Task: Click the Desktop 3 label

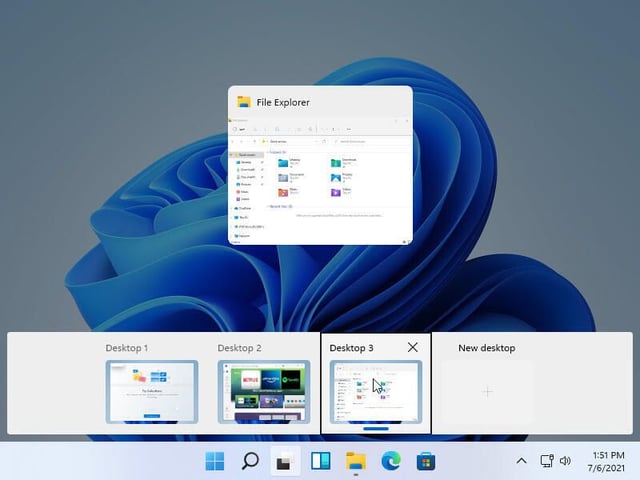Action: pyautogui.click(x=351, y=348)
